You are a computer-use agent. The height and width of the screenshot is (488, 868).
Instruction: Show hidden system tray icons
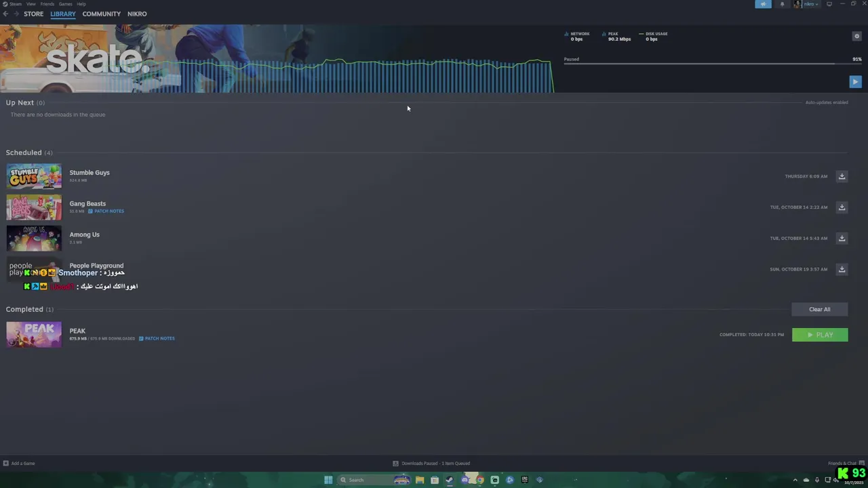click(795, 480)
